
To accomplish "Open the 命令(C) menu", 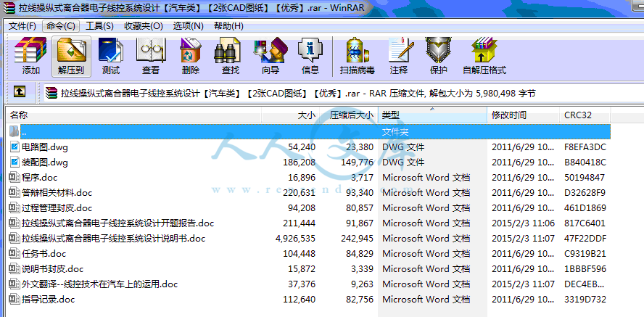I will pos(61,26).
